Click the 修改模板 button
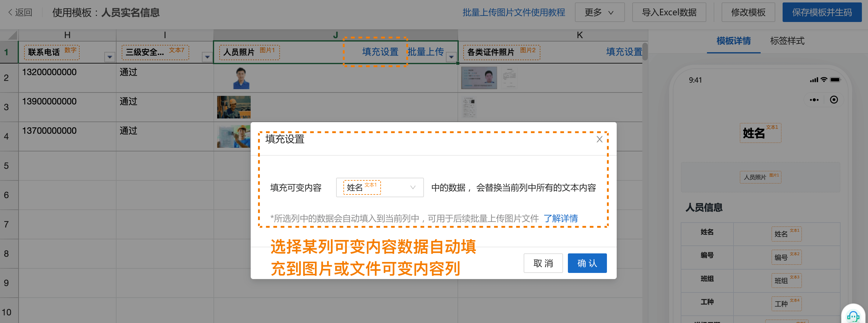 pyautogui.click(x=748, y=13)
